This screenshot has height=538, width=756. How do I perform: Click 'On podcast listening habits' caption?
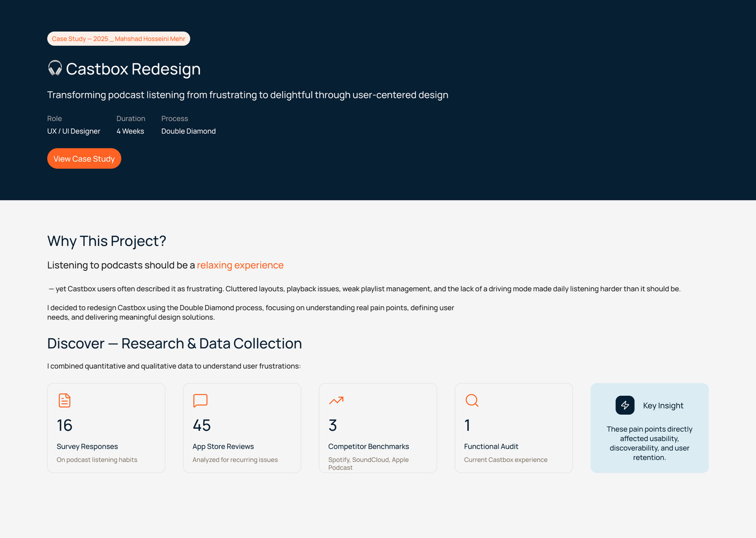(x=97, y=460)
